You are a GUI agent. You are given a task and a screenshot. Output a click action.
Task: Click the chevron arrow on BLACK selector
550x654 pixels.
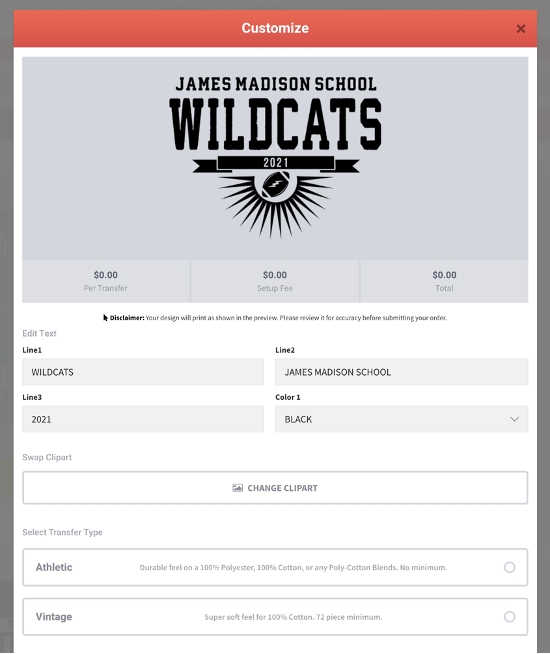(514, 419)
